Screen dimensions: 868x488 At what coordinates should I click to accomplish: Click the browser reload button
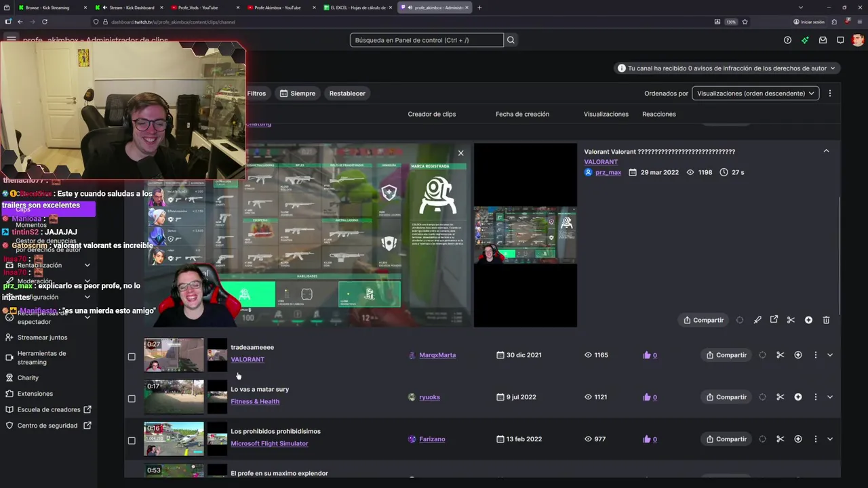(44, 22)
